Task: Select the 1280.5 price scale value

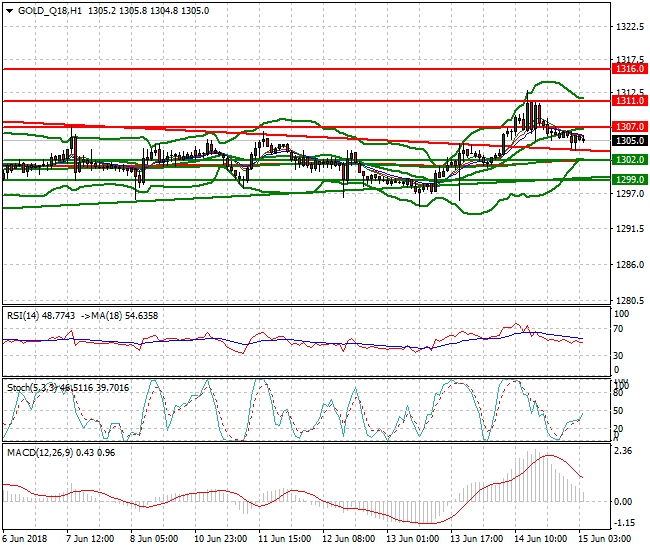Action: (x=630, y=300)
